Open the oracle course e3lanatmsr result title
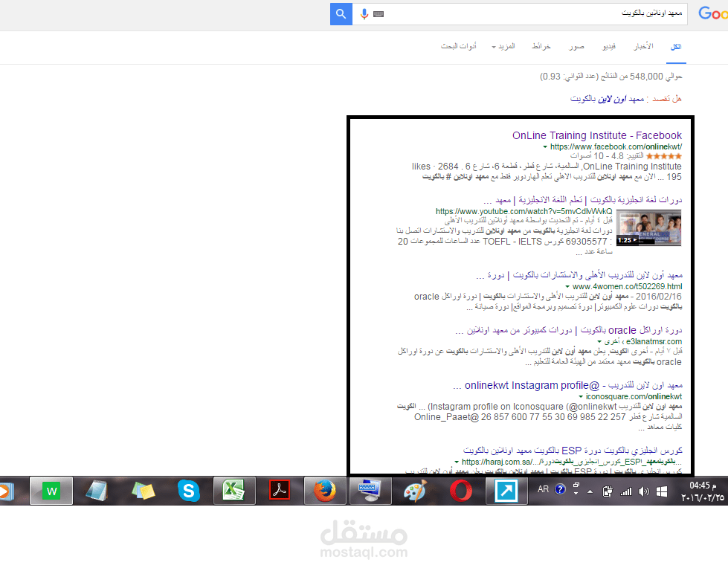728x571 pixels. pyautogui.click(x=569, y=331)
